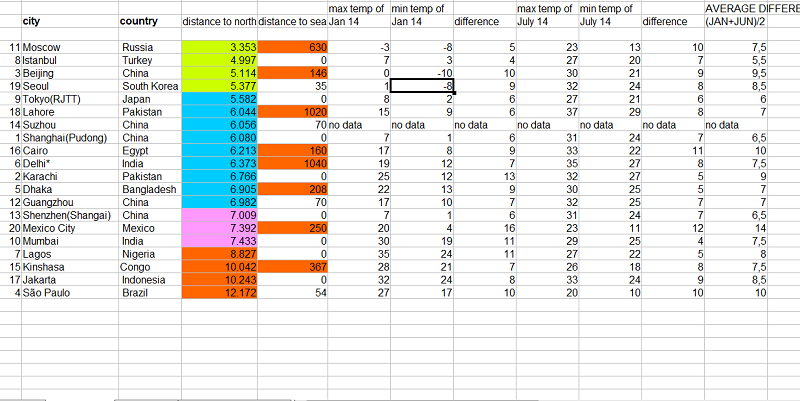Select Lagos's 35 max temp Jan cell

tap(359, 254)
